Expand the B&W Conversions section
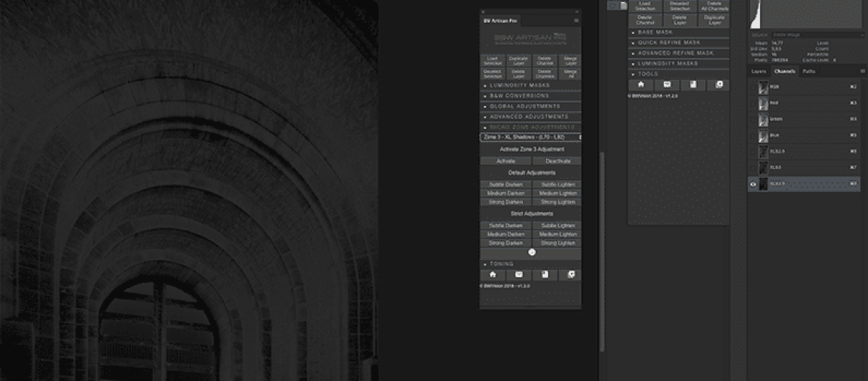 point(531,96)
